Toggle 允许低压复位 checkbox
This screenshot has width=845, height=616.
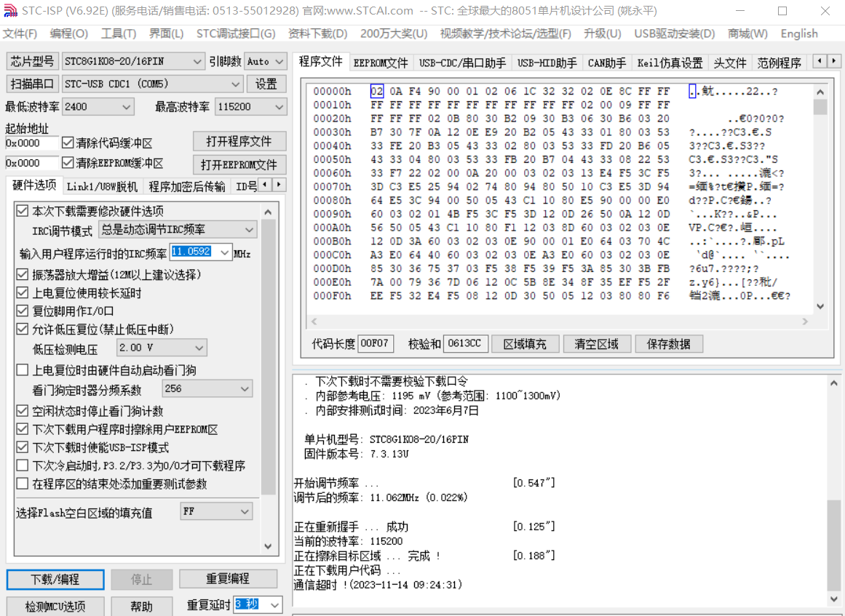[22, 329]
